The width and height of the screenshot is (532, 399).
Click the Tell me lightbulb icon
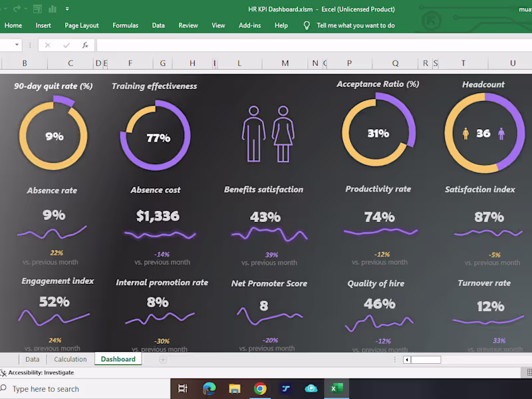(307, 26)
